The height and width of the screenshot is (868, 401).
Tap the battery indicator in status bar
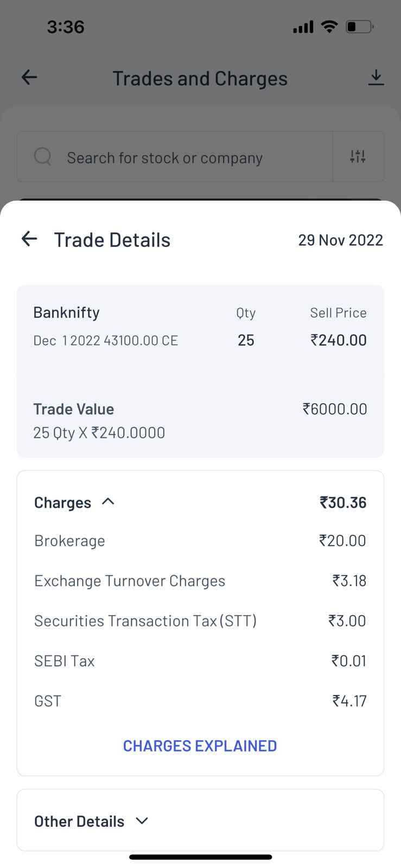pos(359,27)
